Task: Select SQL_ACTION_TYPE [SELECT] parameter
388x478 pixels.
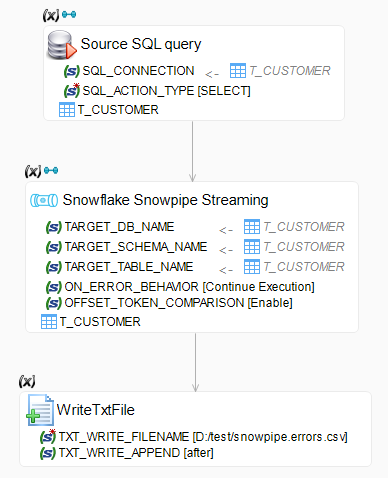Action: (x=166, y=91)
